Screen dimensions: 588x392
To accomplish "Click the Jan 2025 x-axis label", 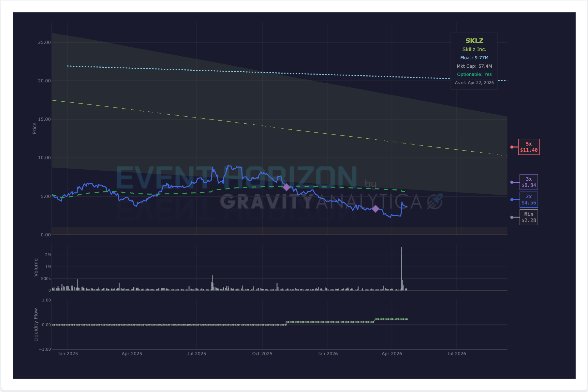I will [68, 354].
